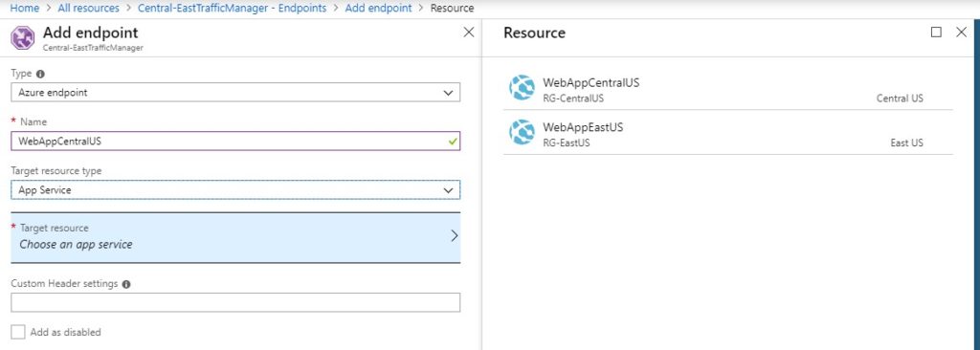980x350 pixels.
Task: Navigate to Central-EastTrafficManager - Endpoints breadcrumb
Action: coord(232,8)
